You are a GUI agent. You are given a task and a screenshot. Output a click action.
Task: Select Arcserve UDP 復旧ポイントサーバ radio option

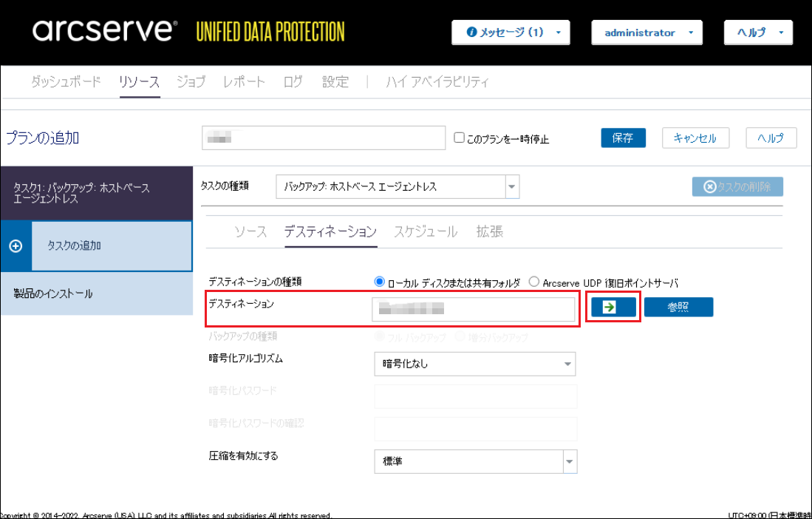pyautogui.click(x=534, y=282)
